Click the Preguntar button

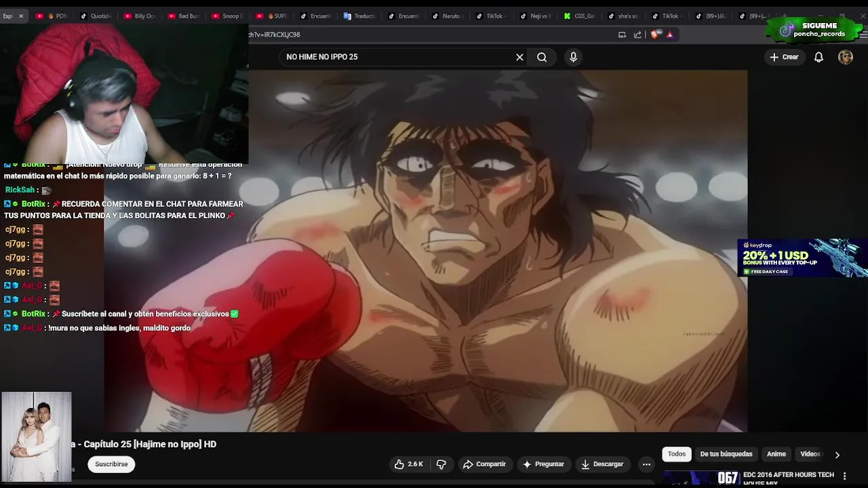(543, 464)
